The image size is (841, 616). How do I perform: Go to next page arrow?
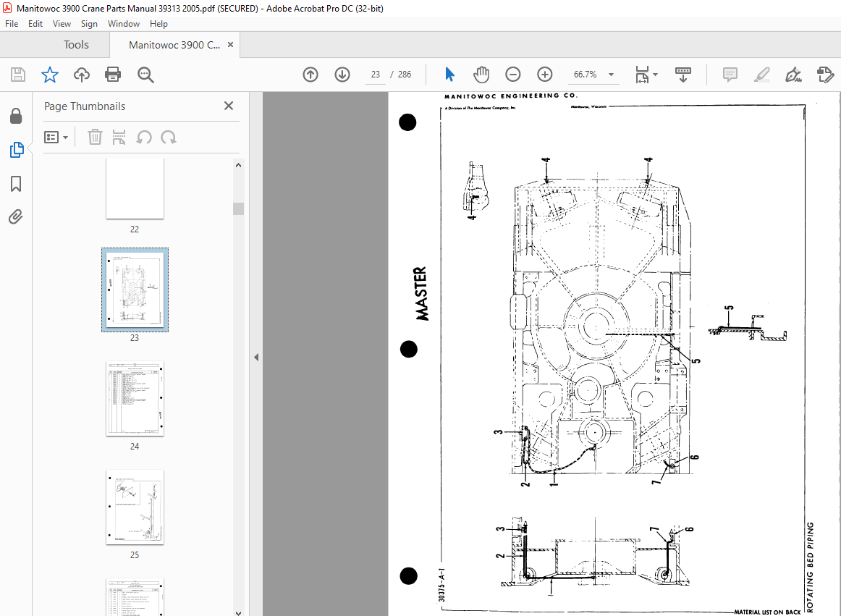coord(342,75)
